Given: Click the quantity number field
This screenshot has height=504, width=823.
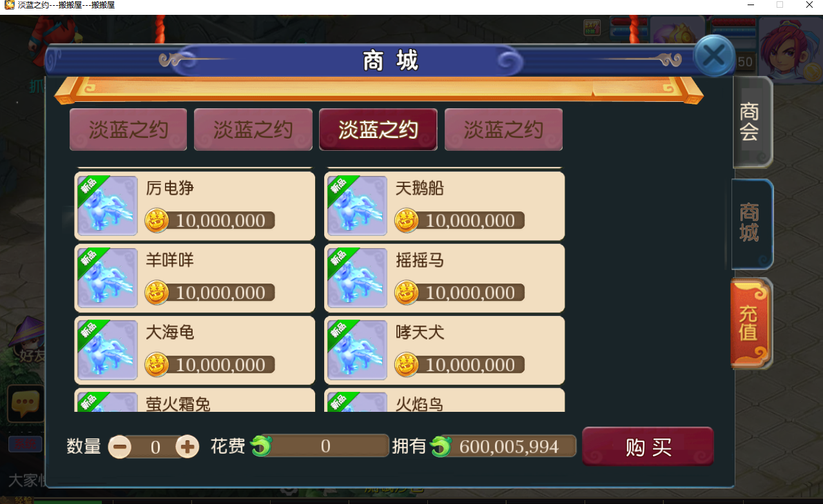Looking at the screenshot, I should pyautogui.click(x=154, y=446).
